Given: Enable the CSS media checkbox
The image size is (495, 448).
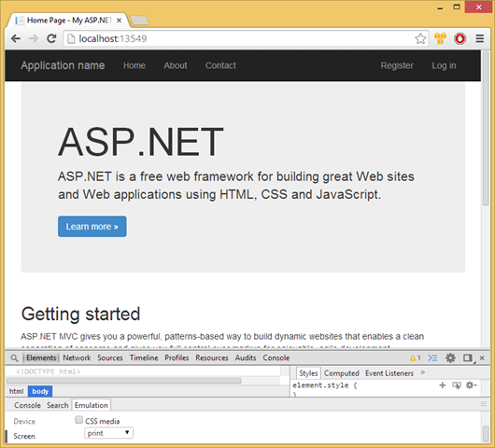Looking at the screenshot, I should tap(78, 420).
